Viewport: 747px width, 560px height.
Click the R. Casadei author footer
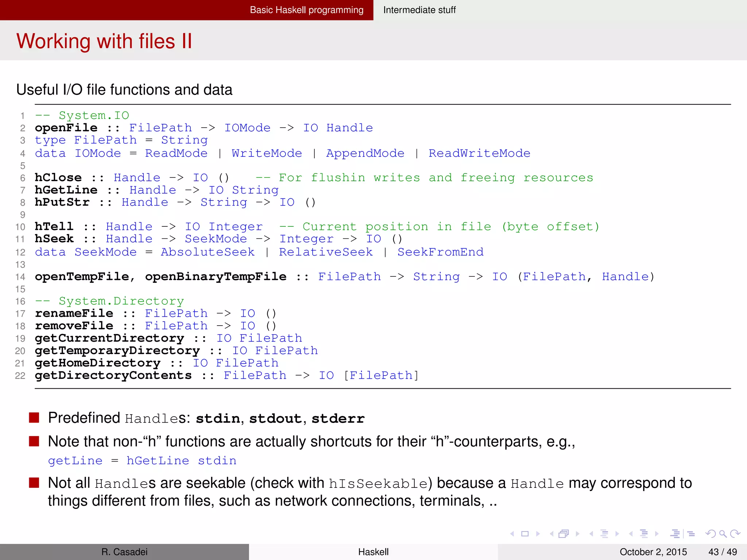click(x=124, y=552)
